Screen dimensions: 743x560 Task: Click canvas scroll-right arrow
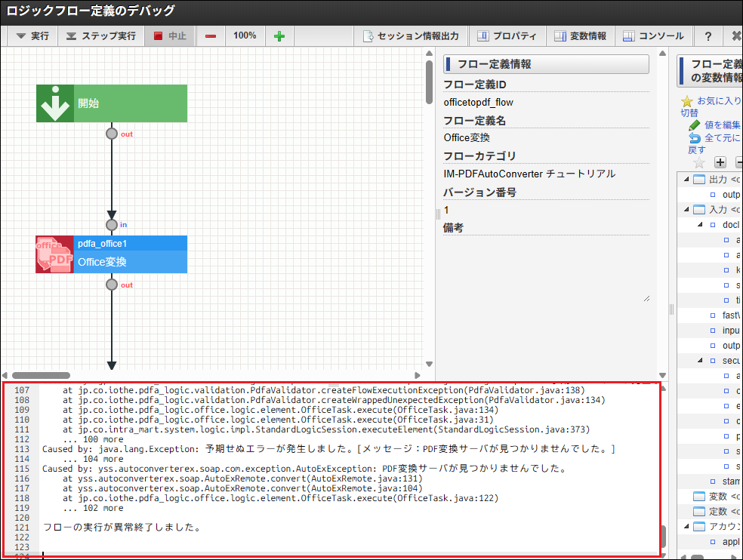[x=417, y=375]
